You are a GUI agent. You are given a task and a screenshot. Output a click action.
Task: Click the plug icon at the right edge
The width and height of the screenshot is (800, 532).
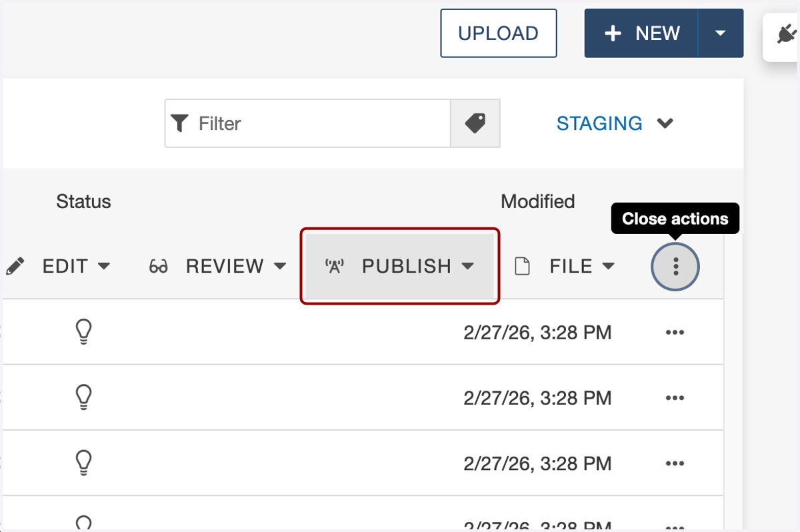click(x=787, y=35)
